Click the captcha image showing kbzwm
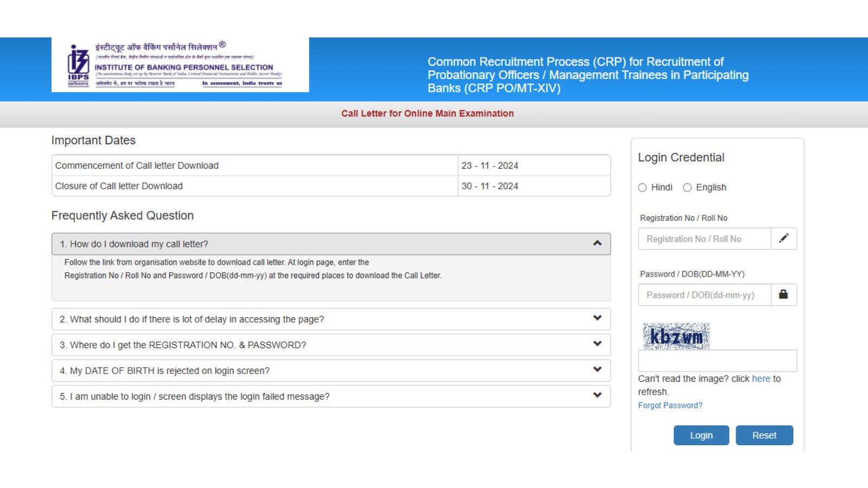The width and height of the screenshot is (868, 488). pos(675,335)
